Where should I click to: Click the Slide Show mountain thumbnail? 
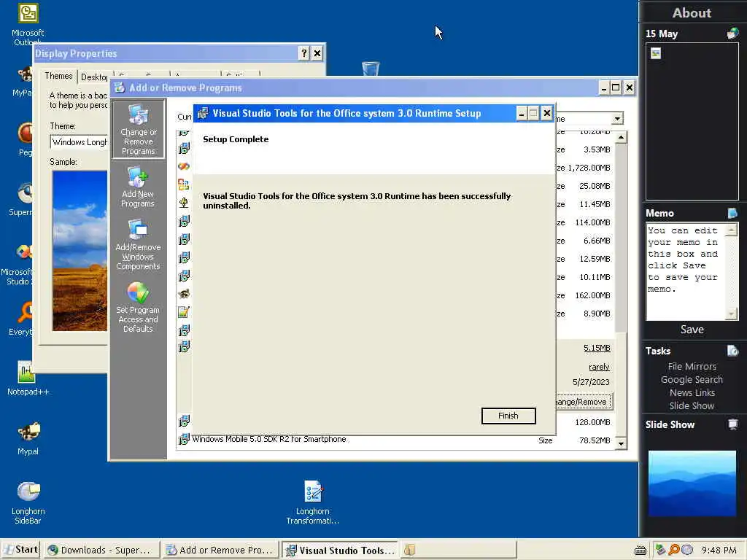click(692, 483)
